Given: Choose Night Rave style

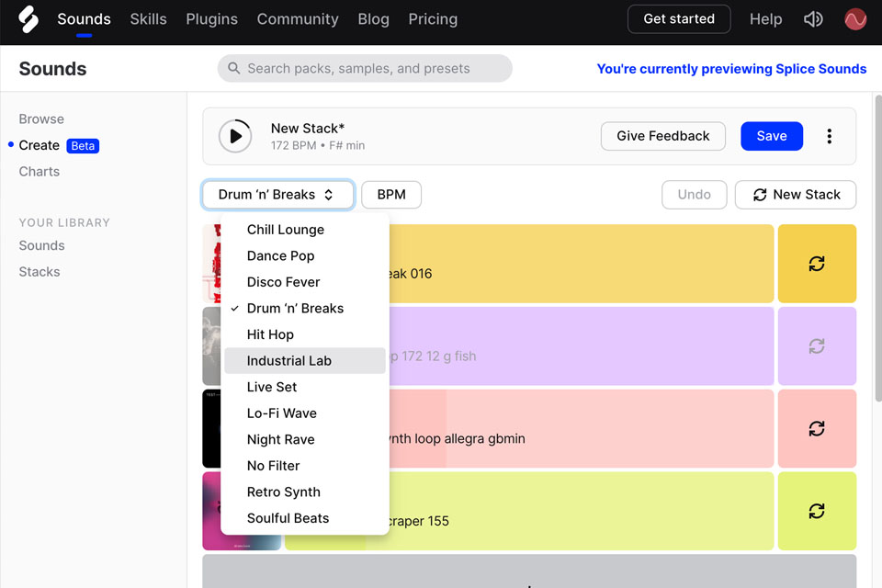Looking at the screenshot, I should tap(305, 439).
